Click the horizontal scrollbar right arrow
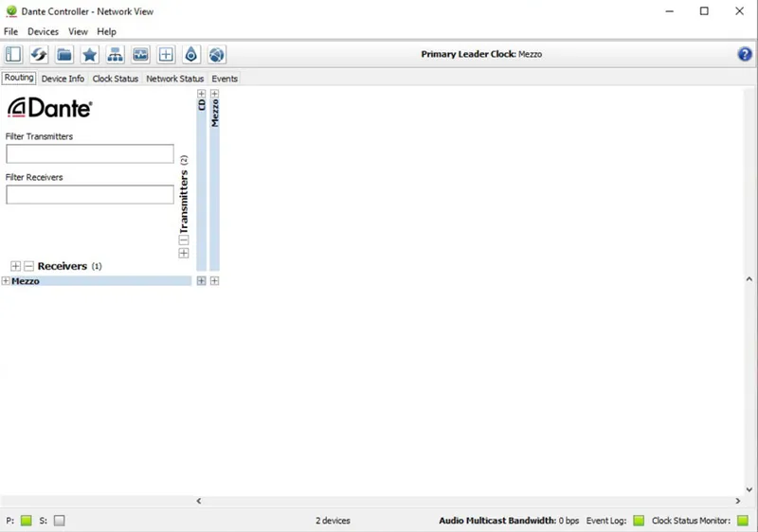The width and height of the screenshot is (758, 532). tap(738, 501)
